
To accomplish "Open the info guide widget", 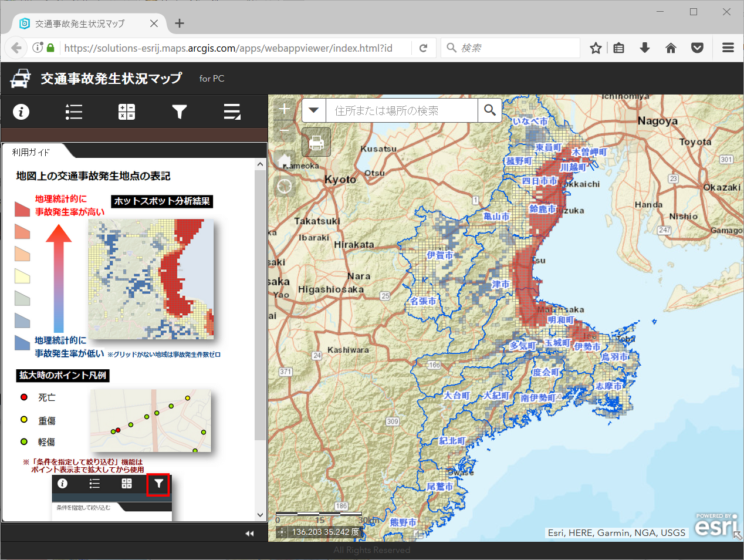I will click(x=21, y=112).
